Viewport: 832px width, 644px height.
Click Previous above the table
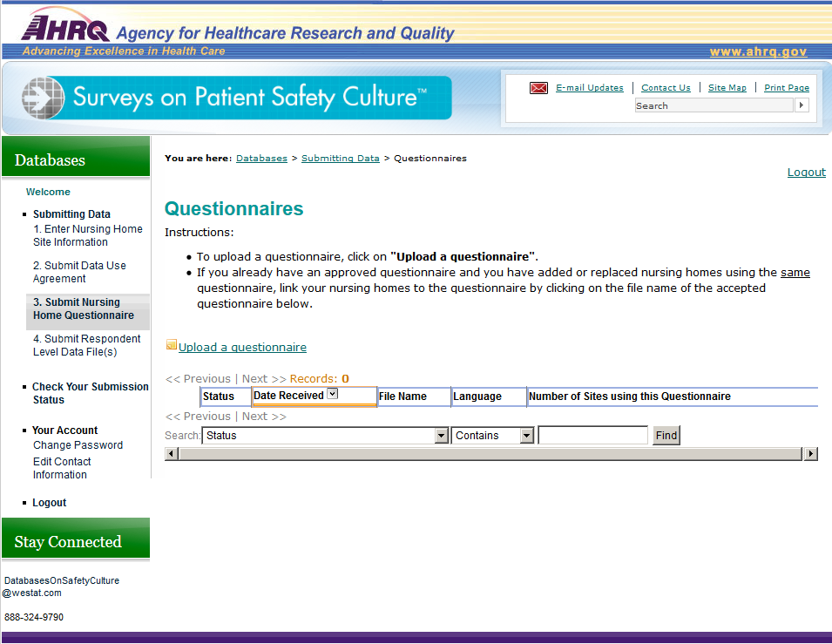pos(198,378)
